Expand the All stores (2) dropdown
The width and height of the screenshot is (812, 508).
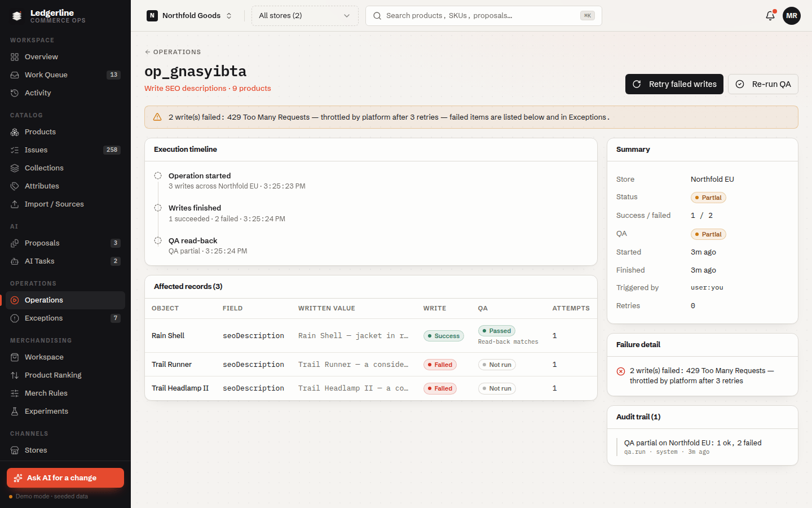304,16
